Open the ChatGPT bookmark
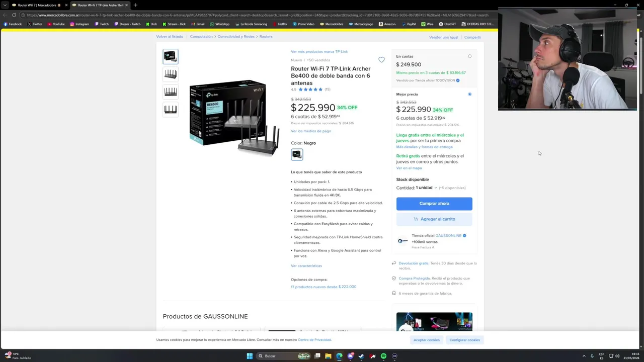The width and height of the screenshot is (644, 362). pyautogui.click(x=447, y=24)
